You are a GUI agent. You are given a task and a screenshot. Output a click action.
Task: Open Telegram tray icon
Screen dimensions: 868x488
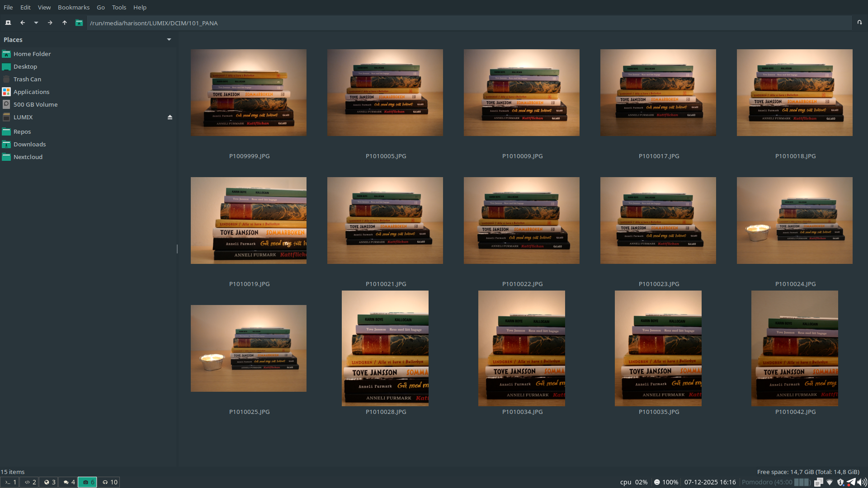(851, 482)
